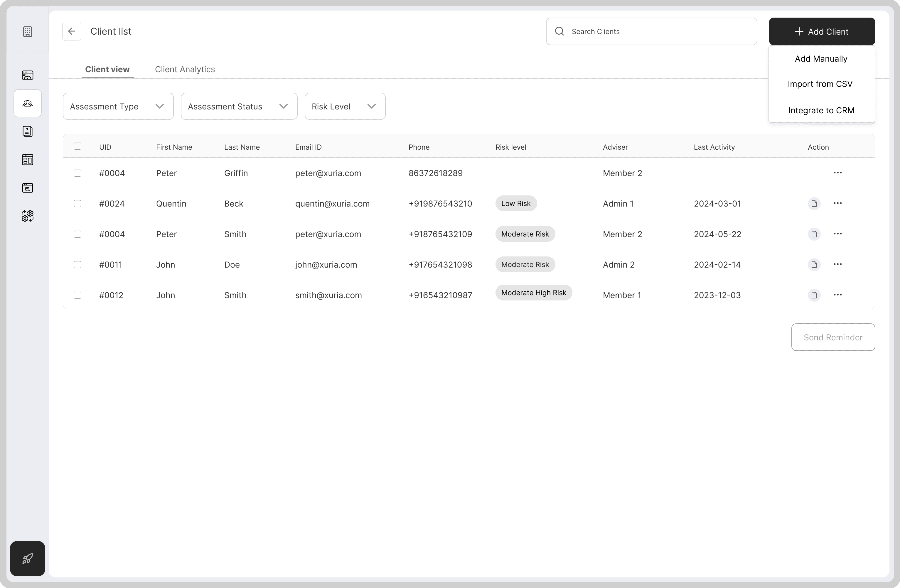Open the Assessment Status filter dropdown
Screen dimensions: 900x588
[x=239, y=106]
